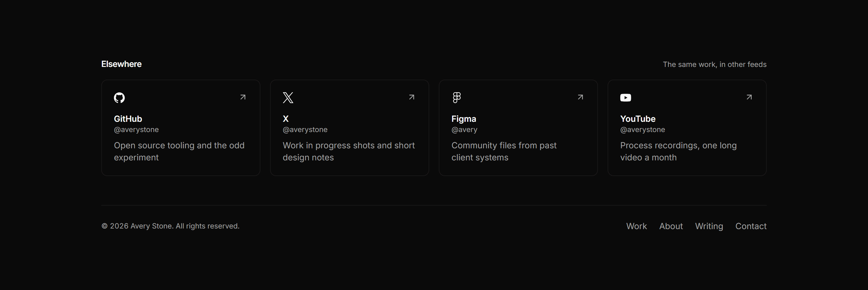This screenshot has height=290, width=868.
Task: Open the YouTube card title
Action: pyautogui.click(x=638, y=119)
